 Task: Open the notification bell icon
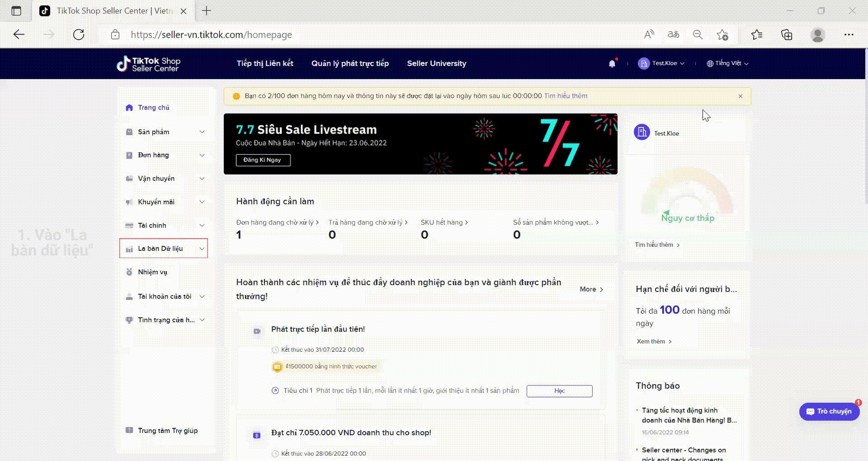tap(612, 64)
